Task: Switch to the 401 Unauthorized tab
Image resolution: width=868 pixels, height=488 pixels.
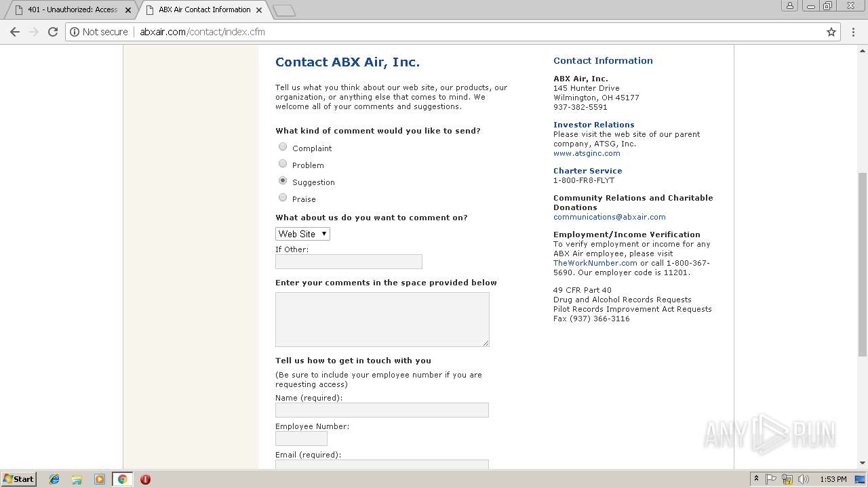Action: click(x=71, y=10)
